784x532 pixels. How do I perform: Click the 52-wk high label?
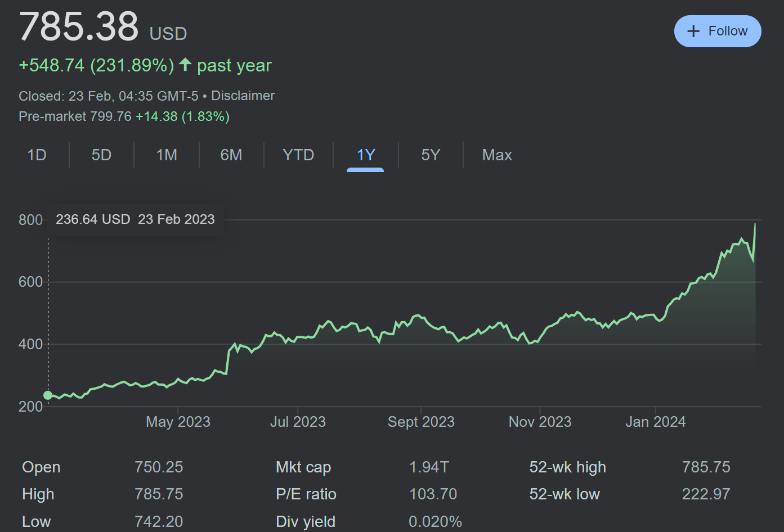(x=567, y=467)
